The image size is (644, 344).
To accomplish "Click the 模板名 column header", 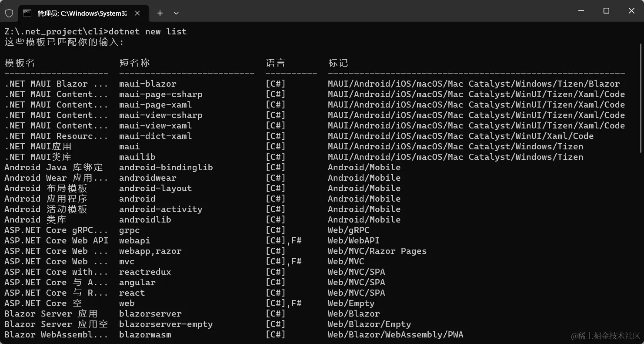I will coord(20,63).
